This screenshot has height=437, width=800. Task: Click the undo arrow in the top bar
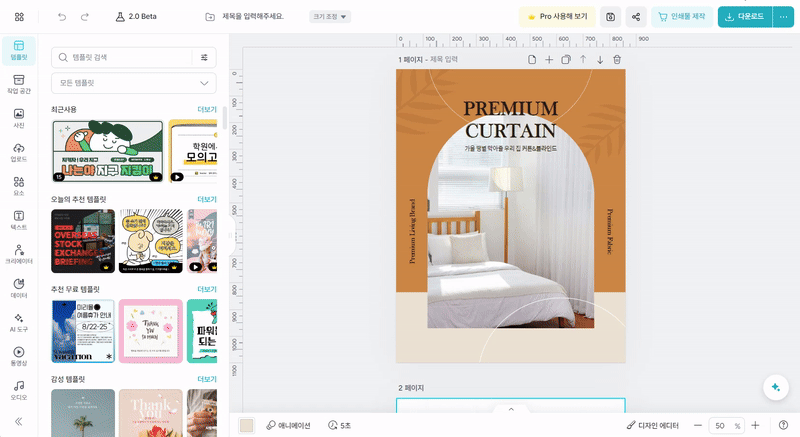(62, 17)
